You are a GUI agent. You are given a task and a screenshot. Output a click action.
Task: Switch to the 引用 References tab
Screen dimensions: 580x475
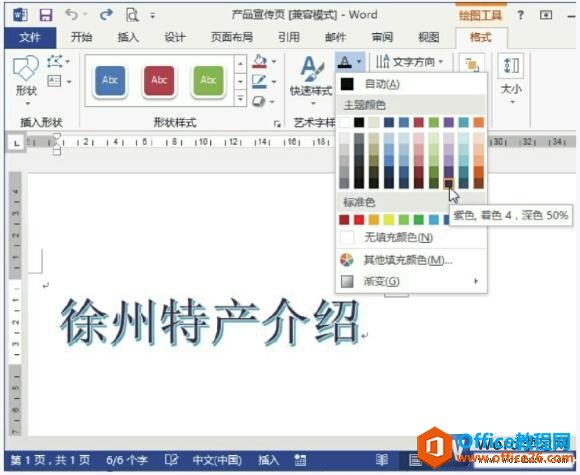pyautogui.click(x=289, y=37)
